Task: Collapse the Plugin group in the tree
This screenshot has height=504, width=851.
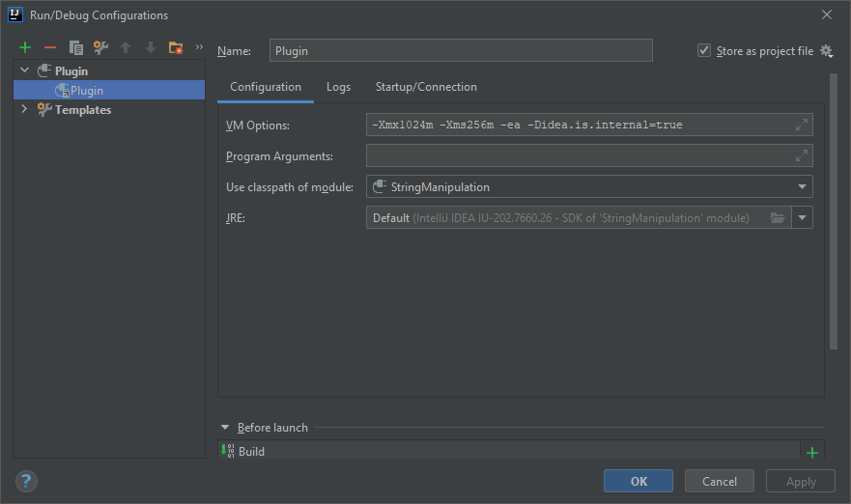Action: pos(24,70)
